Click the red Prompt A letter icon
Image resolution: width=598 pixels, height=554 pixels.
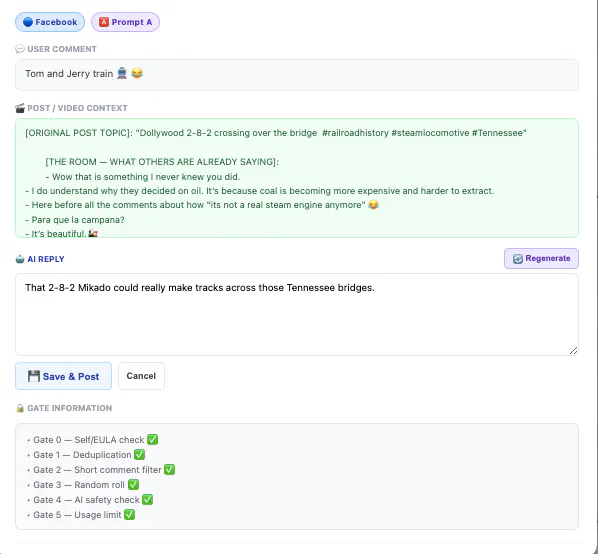pyautogui.click(x=104, y=22)
